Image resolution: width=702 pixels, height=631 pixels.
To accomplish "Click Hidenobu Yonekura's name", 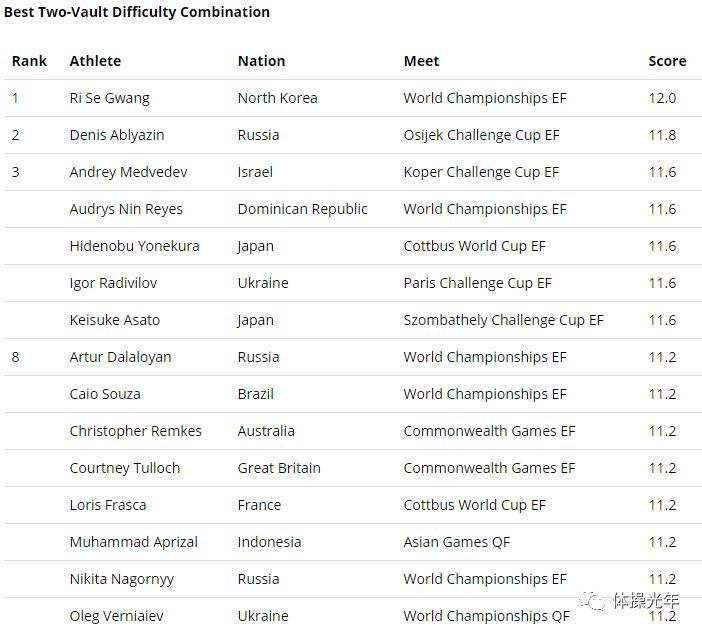I will (x=134, y=246).
